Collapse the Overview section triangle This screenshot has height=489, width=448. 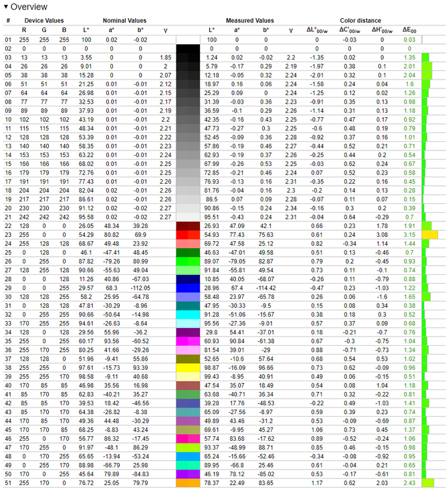5,7
